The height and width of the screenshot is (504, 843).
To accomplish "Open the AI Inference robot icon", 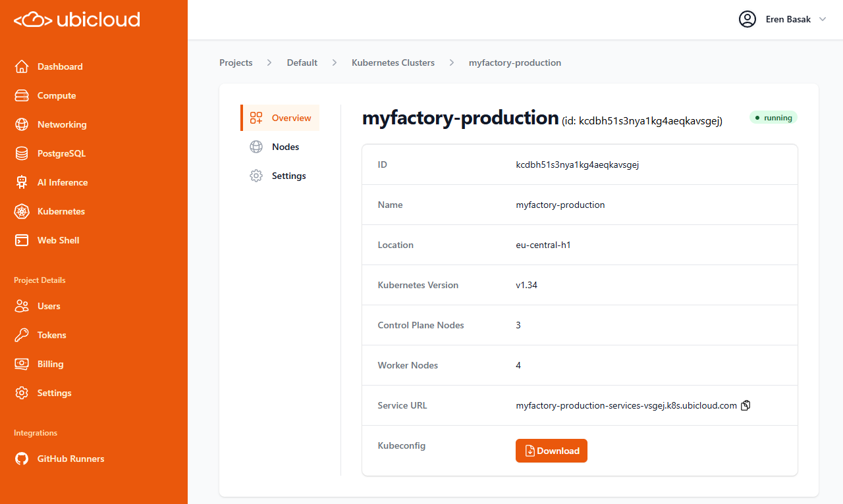I will tap(22, 182).
